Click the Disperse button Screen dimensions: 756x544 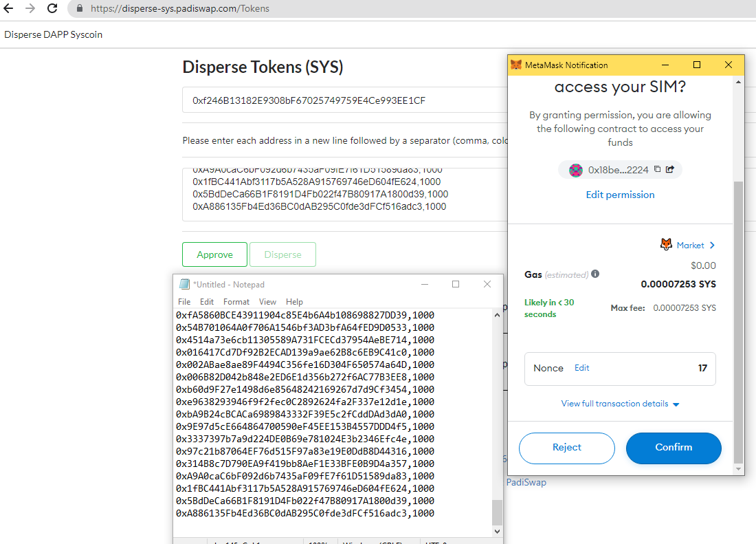point(283,254)
